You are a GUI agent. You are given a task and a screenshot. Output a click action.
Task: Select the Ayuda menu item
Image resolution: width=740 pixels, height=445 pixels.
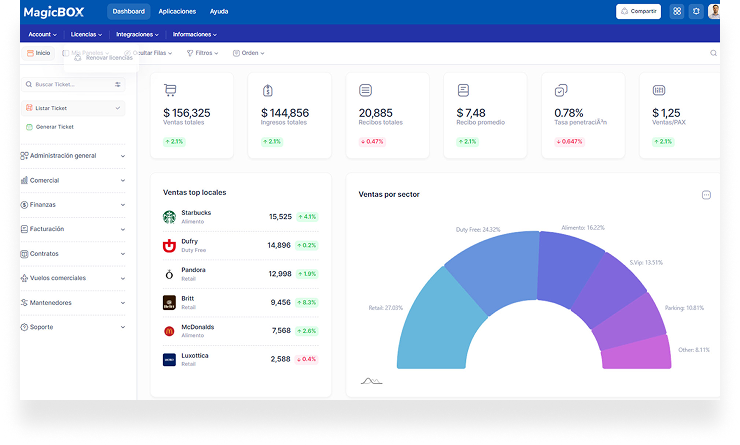click(219, 12)
